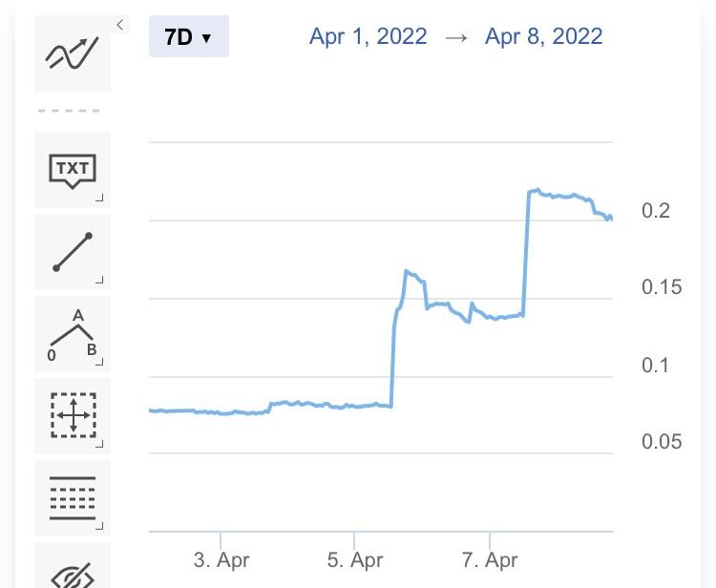
Task: Select the horizontal parallel lines tool
Action: [x=73, y=498]
